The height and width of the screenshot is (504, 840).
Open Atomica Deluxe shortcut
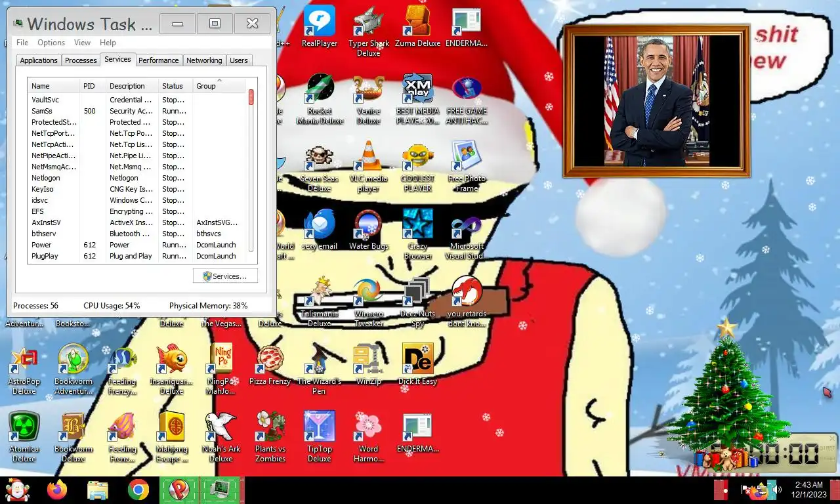point(24,436)
